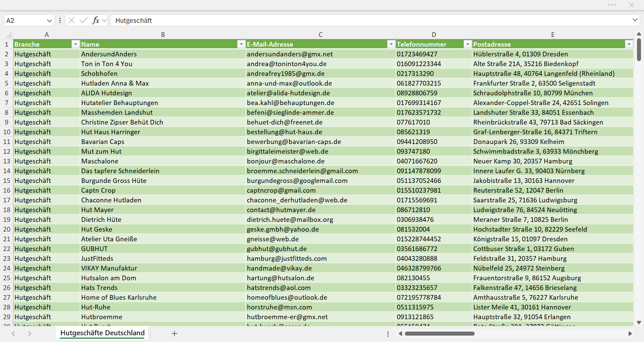Open the Telefonnummer filter dropdown
This screenshot has height=342, width=644.
468,44
